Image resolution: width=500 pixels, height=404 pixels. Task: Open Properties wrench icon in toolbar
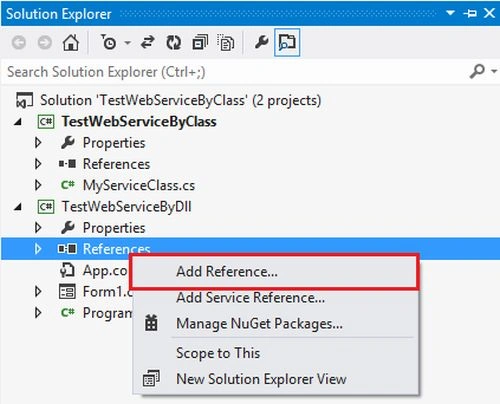(261, 42)
